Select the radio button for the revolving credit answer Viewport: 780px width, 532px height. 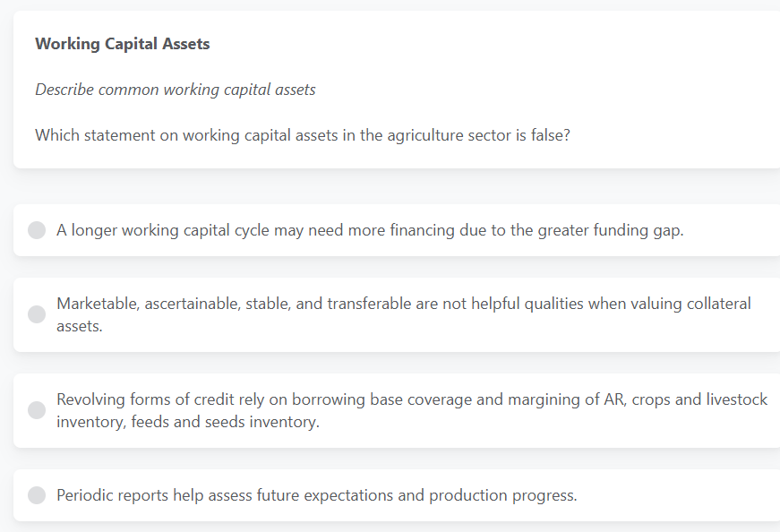[x=36, y=410]
